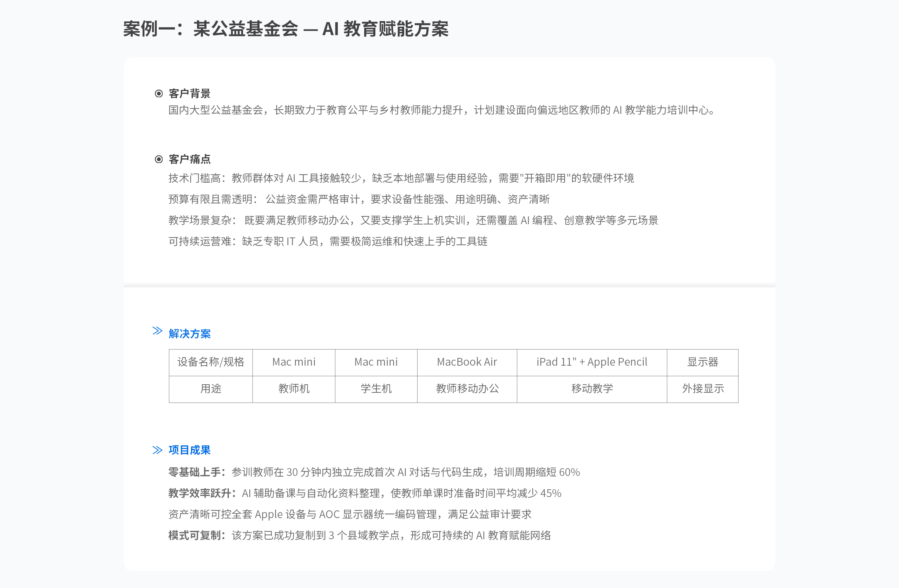Click the blue 解决方案 heading
Screen dimensions: 899x588
[190, 334]
